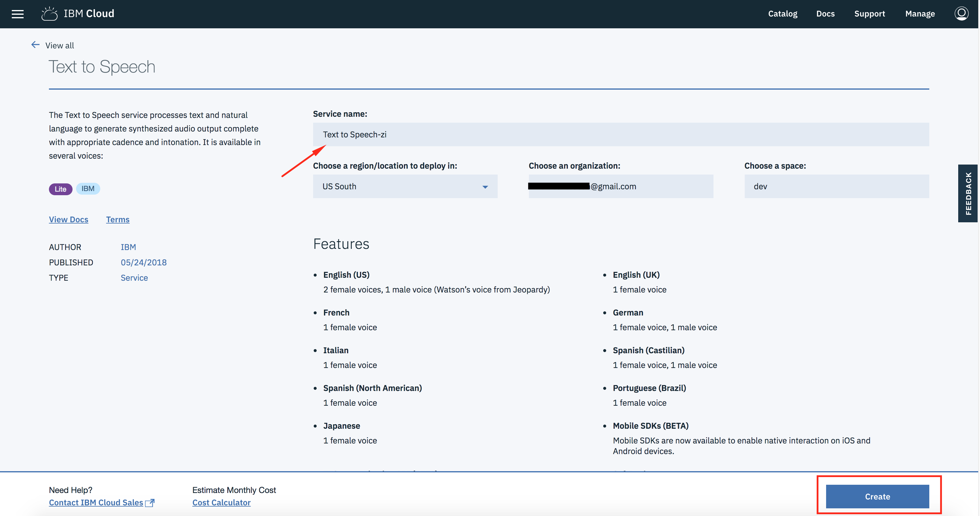Select the dev space field
Screen dimensions: 980x516
click(x=837, y=186)
